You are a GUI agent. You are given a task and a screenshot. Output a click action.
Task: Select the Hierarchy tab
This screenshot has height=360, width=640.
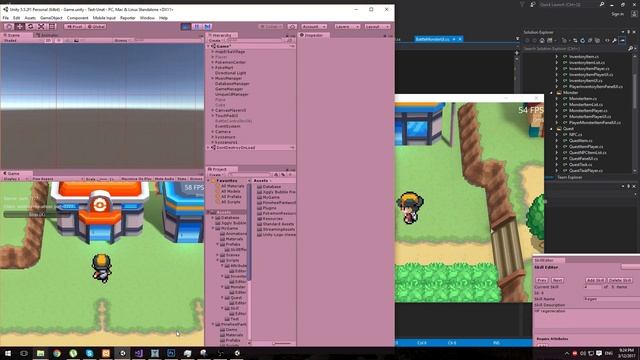tap(221, 36)
